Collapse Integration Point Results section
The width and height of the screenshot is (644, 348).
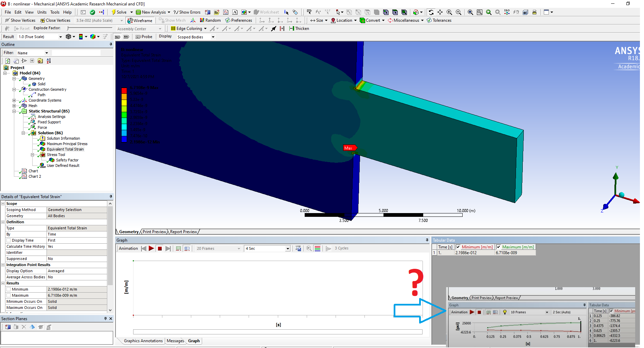pos(3,265)
